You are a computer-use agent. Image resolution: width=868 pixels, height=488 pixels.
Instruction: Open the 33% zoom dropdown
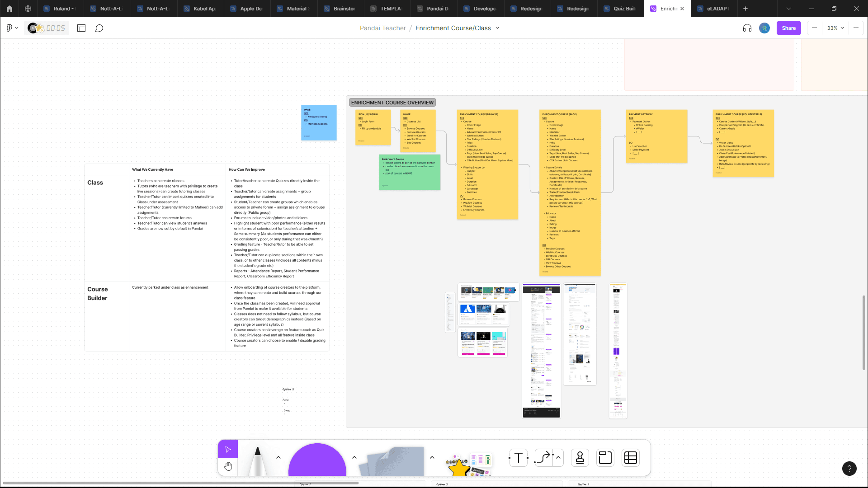coord(835,28)
